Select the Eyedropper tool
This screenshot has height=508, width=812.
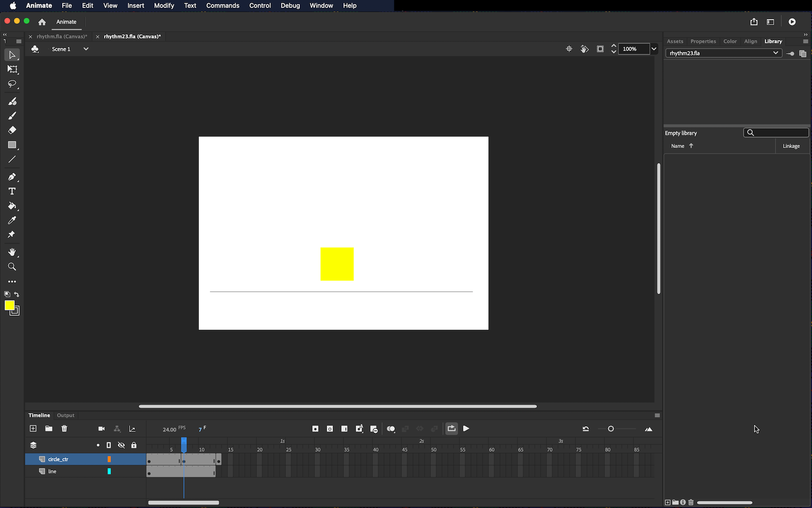pos(12,221)
